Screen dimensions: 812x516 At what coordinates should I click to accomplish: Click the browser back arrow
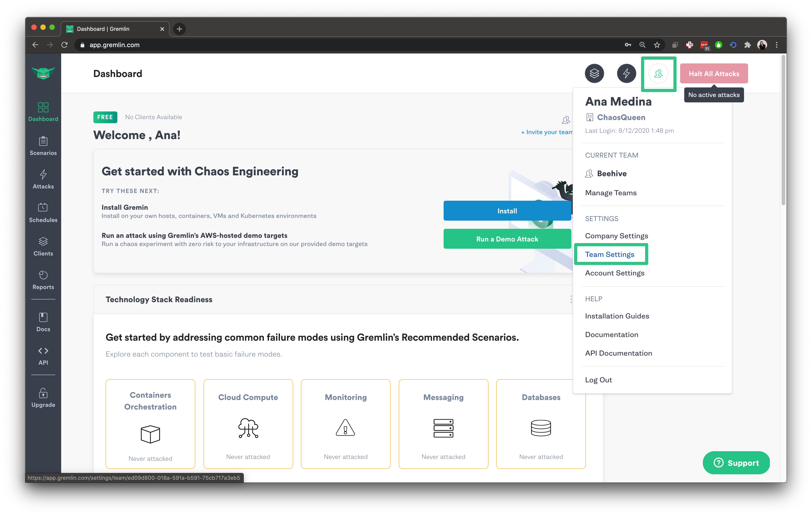pyautogui.click(x=35, y=45)
